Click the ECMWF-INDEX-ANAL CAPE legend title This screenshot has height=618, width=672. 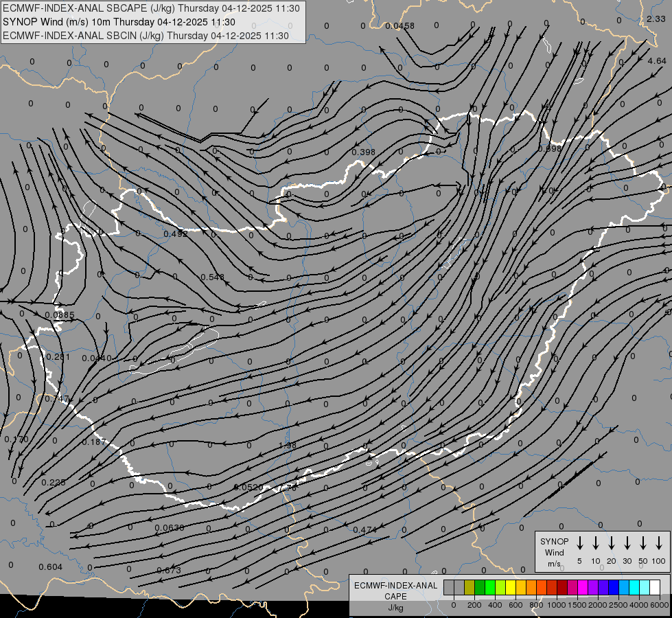tap(395, 591)
